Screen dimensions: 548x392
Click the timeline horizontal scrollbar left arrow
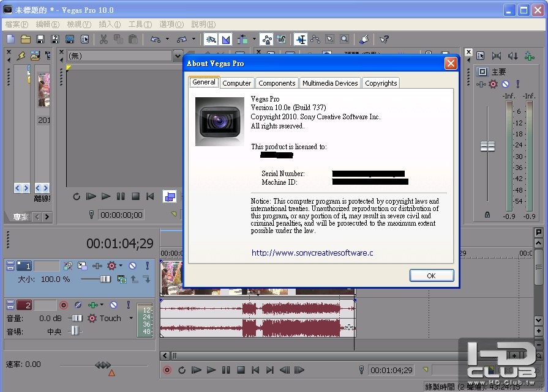(165, 356)
